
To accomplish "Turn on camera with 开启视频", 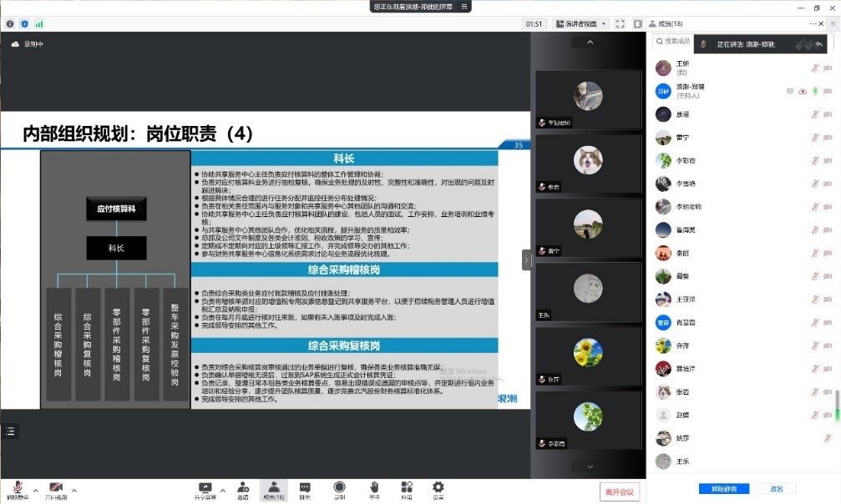I will click(55, 488).
